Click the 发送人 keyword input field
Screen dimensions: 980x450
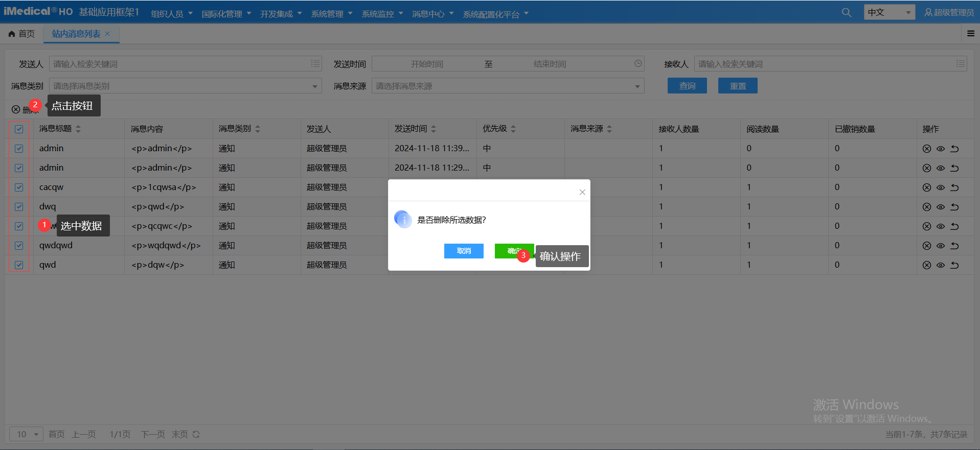[x=186, y=64]
